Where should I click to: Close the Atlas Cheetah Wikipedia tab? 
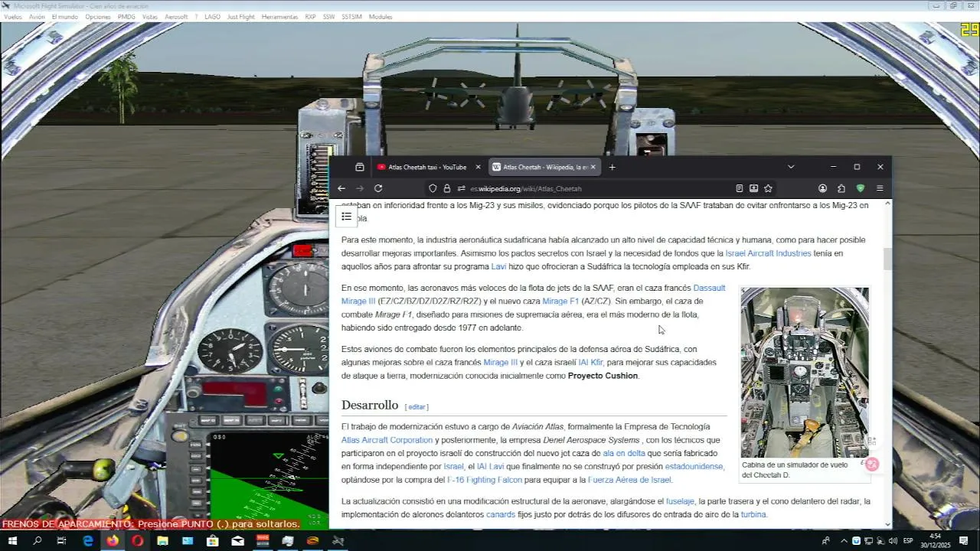(593, 167)
